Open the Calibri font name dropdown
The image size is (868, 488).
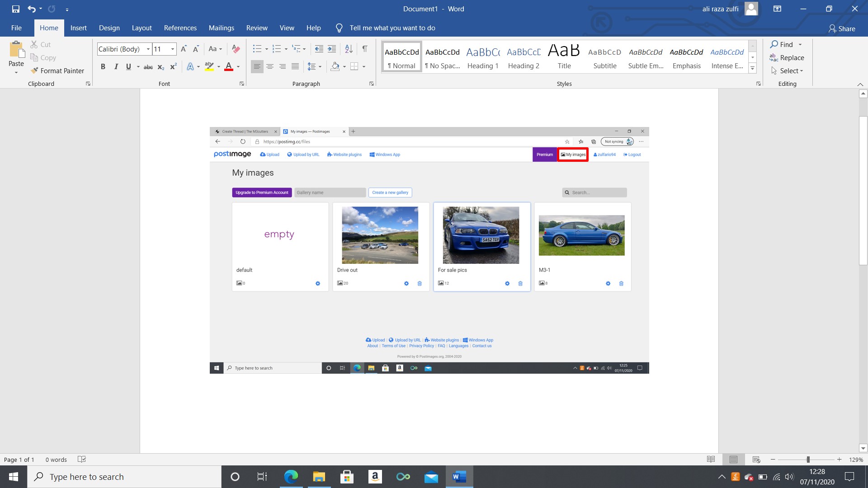coord(148,49)
